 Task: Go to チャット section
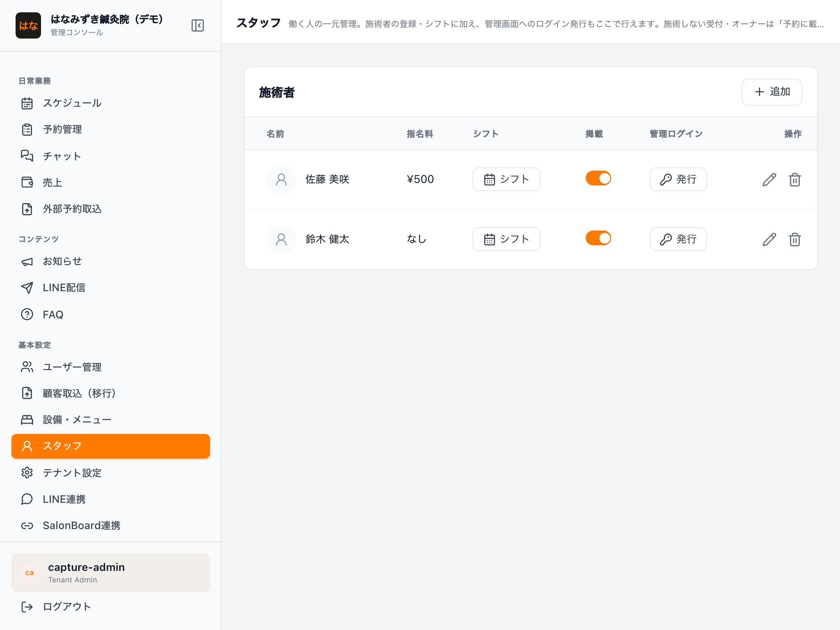click(x=111, y=156)
